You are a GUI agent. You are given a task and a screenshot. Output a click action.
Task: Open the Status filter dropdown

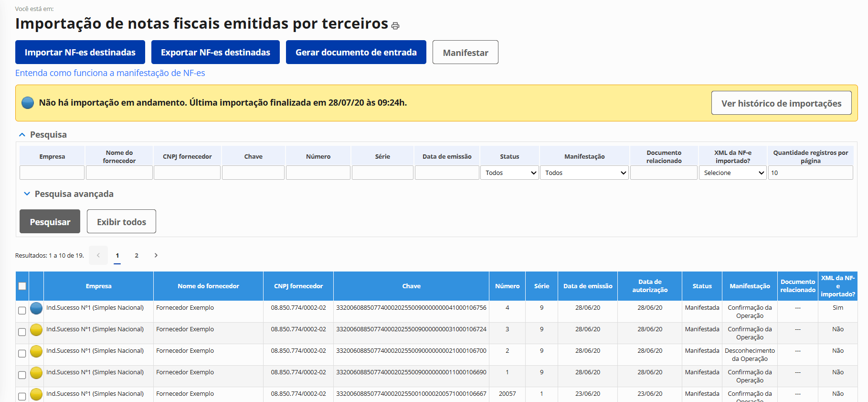click(x=509, y=173)
